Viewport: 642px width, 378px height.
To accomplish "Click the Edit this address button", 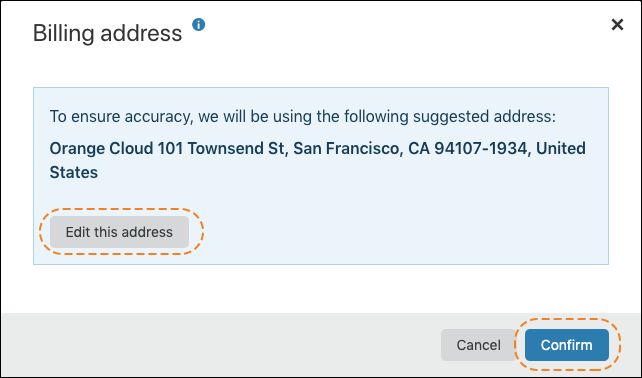I will point(120,232).
